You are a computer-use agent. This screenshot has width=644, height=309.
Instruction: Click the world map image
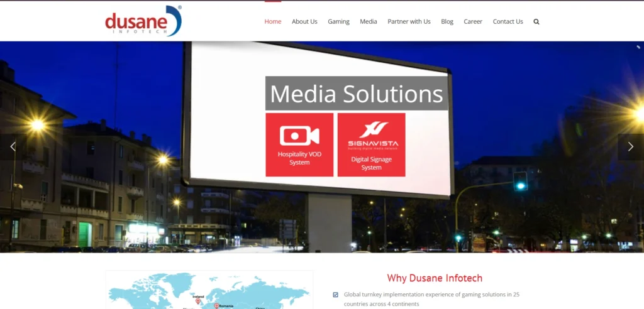click(x=209, y=290)
